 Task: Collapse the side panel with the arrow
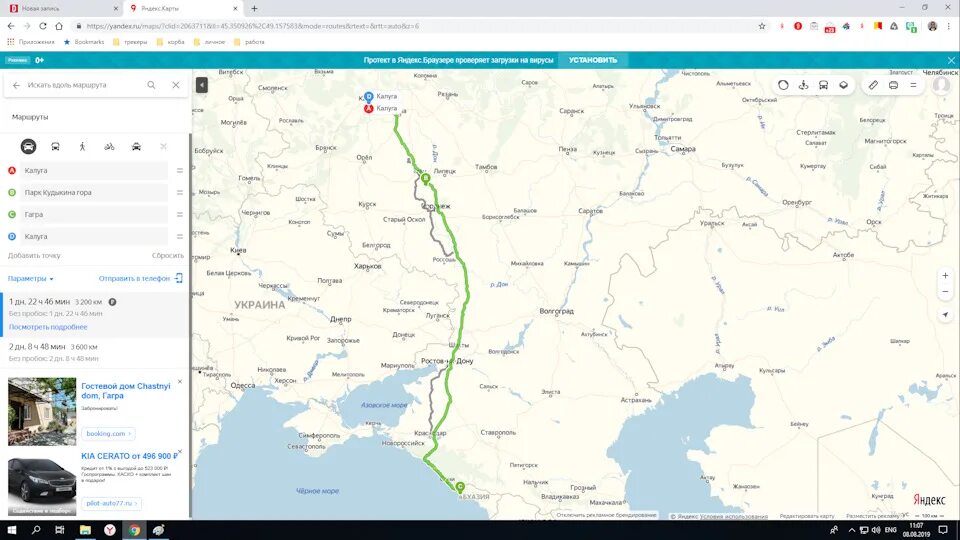tap(201, 85)
